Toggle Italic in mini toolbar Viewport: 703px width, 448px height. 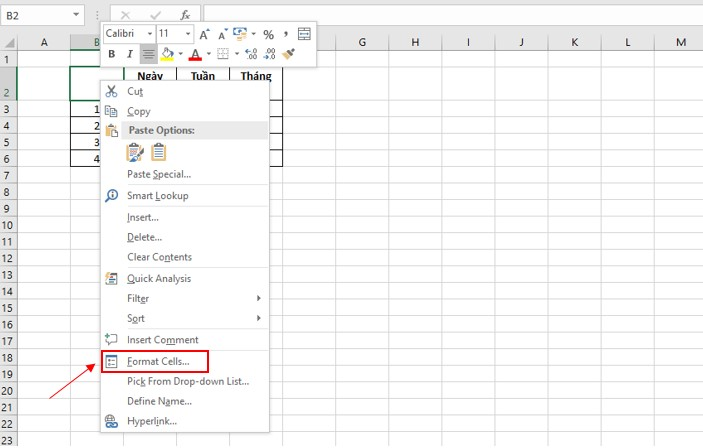coord(130,54)
